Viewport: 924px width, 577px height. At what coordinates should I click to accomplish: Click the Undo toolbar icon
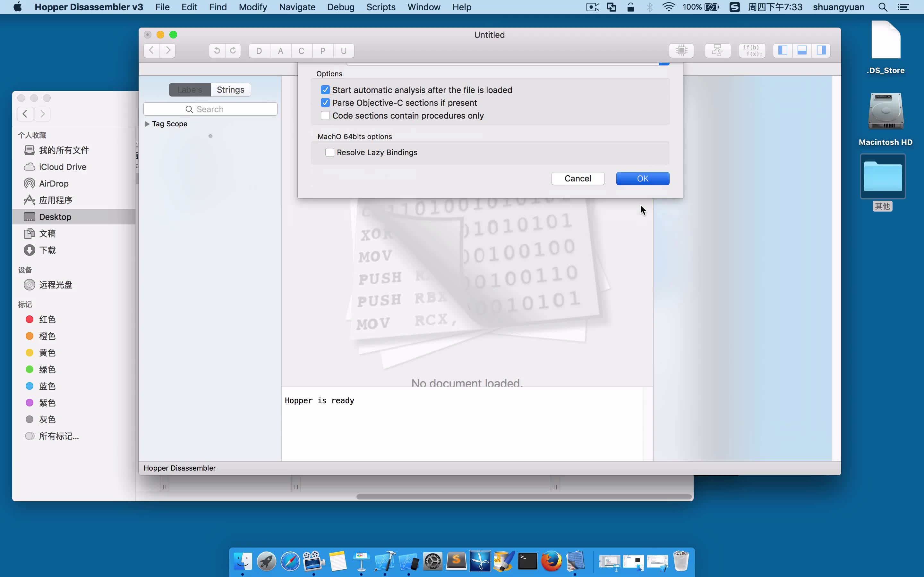point(216,51)
